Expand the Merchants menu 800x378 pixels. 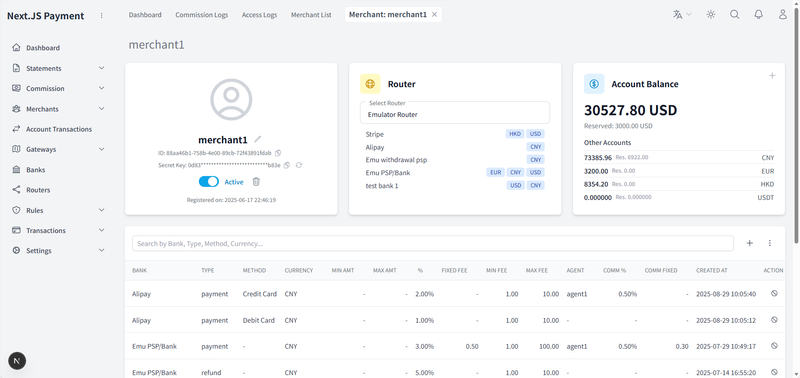click(58, 109)
